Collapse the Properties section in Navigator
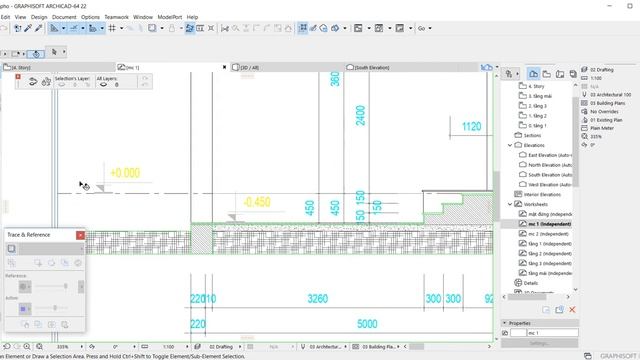 click(x=504, y=323)
